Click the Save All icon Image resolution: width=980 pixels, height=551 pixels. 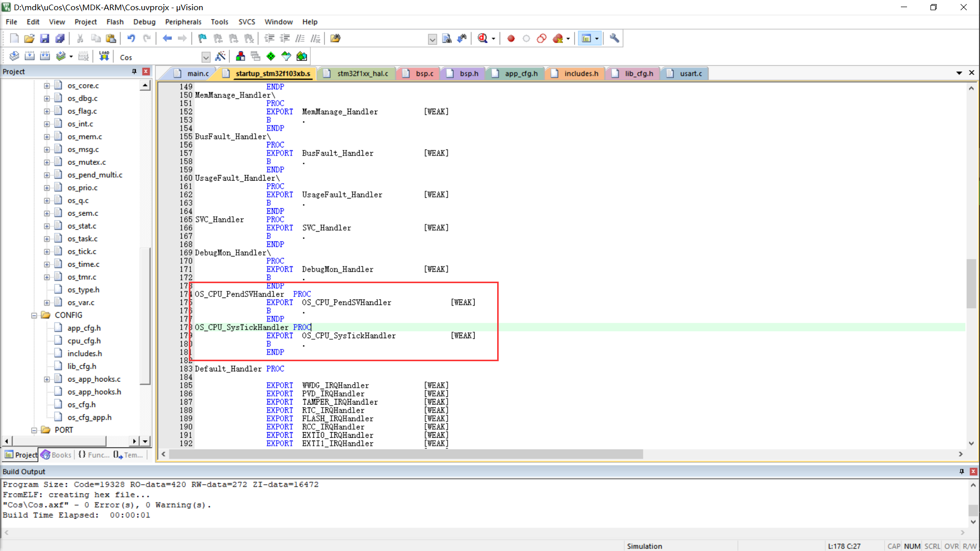pyautogui.click(x=60, y=38)
